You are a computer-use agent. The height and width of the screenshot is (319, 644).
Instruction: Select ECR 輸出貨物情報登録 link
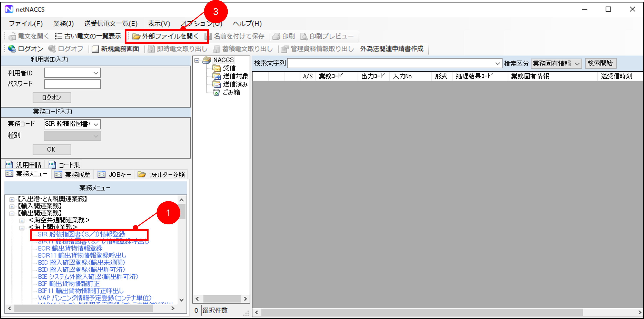70,248
